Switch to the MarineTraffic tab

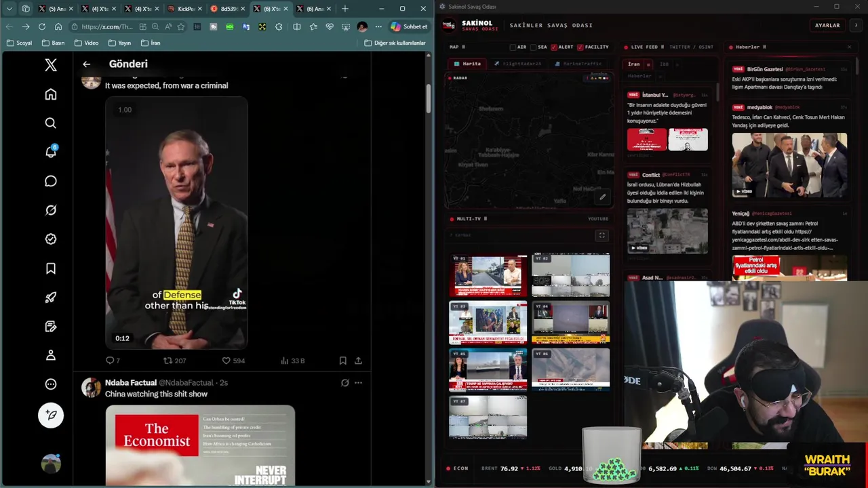pyautogui.click(x=578, y=64)
